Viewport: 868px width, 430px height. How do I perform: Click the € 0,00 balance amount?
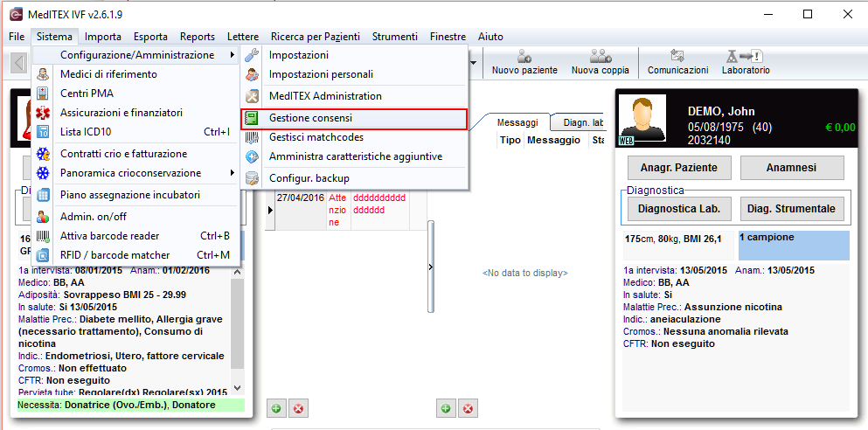[840, 128]
